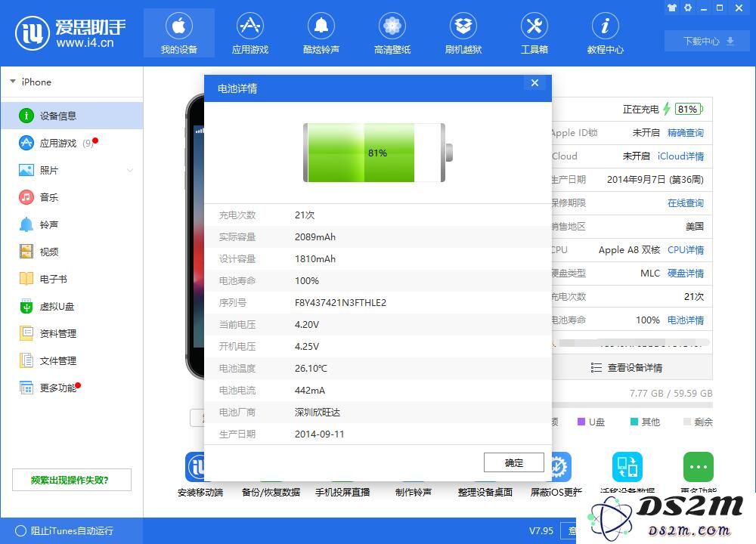This screenshot has height=544, width=756.
Task: Open 我的设备 (My Device) tab
Action: point(179,33)
